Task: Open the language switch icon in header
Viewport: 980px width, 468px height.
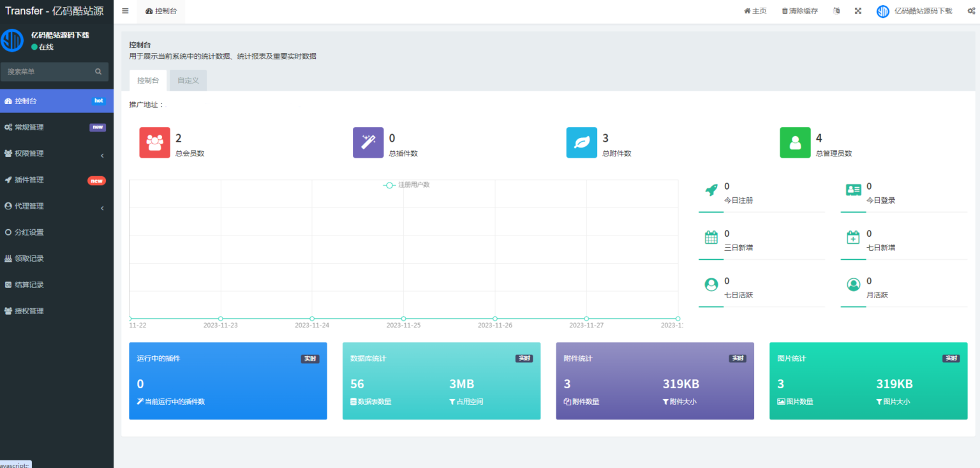Action: click(x=836, y=11)
